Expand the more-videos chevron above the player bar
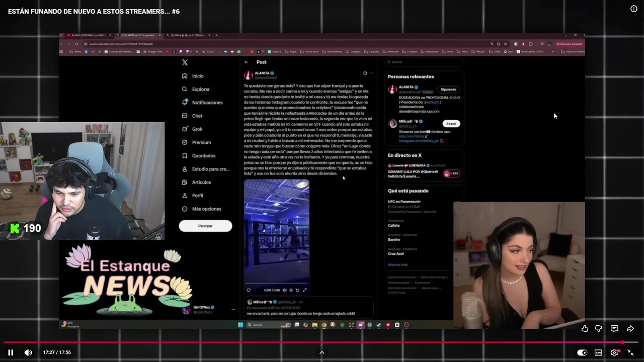This screenshot has width=644, height=362. (322, 352)
